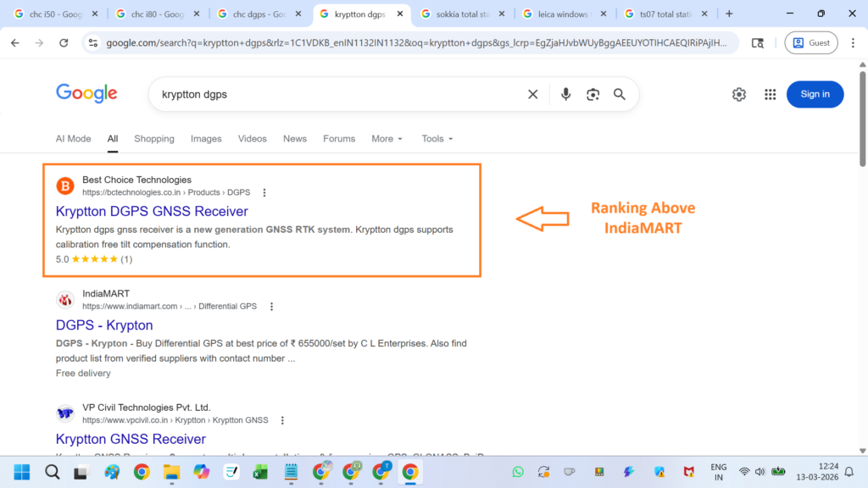The width and height of the screenshot is (868, 488).
Task: Open the Kryptton DGPS GNSS Receiver link
Action: [x=152, y=211]
